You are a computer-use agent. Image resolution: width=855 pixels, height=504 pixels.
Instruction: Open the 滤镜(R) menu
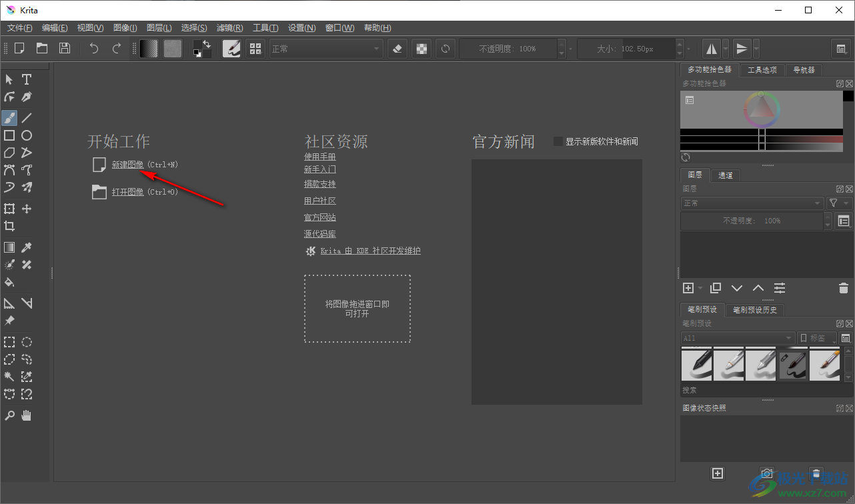[229, 28]
